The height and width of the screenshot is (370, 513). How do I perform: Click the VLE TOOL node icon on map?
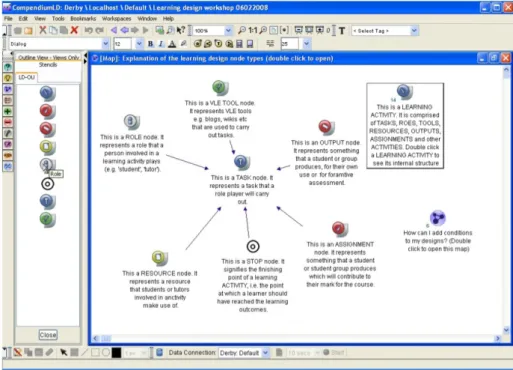pos(220,88)
